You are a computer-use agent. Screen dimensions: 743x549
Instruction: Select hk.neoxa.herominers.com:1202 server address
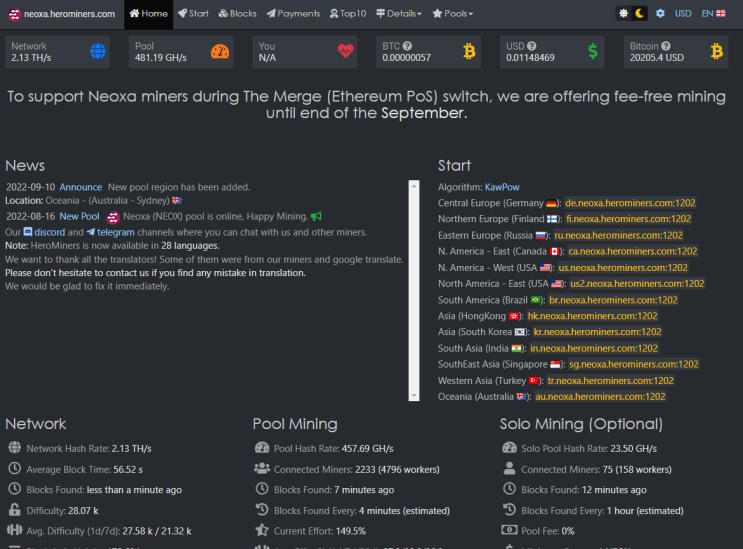(592, 316)
